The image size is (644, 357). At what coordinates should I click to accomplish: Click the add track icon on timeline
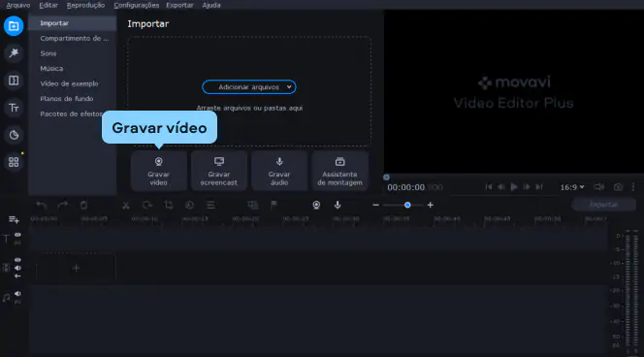[x=14, y=220]
